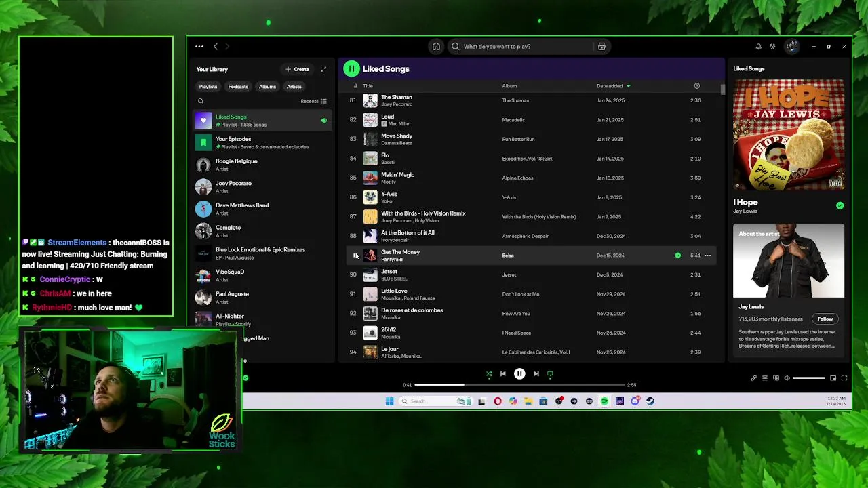
Task: Click De roses et de colombes track
Action: pos(412,310)
